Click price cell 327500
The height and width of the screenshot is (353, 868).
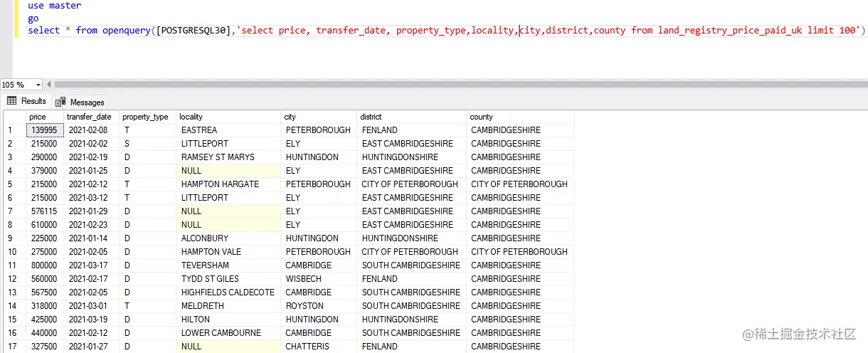[45, 347]
